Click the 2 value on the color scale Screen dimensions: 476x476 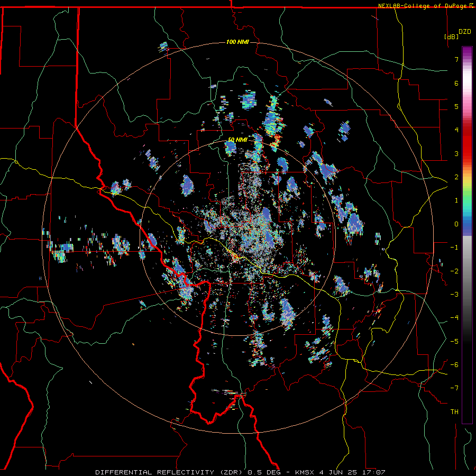(456, 177)
